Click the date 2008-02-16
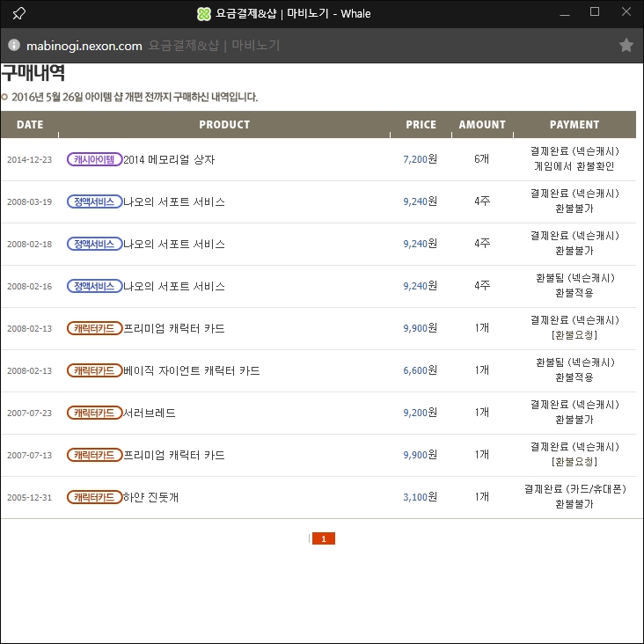 point(30,286)
